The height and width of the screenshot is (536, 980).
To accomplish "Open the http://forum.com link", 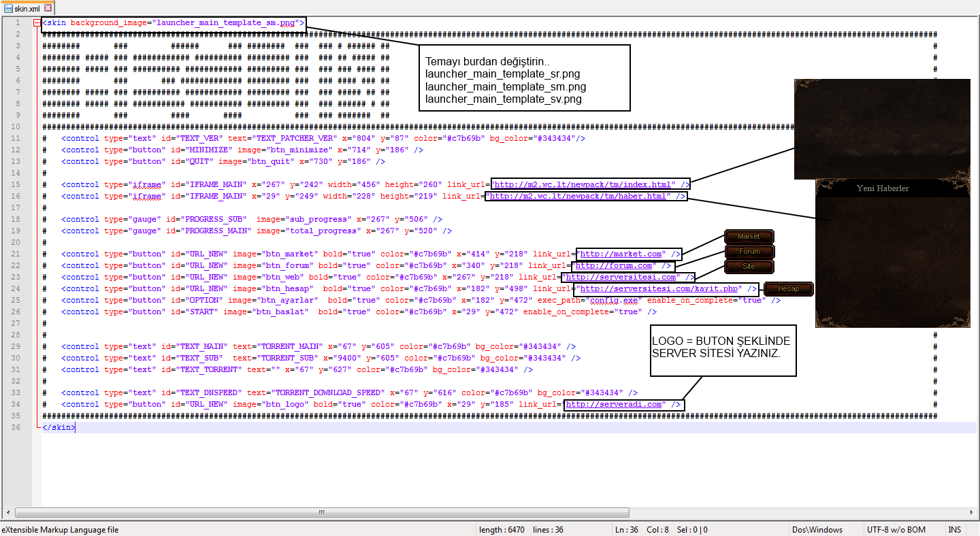I will click(613, 265).
